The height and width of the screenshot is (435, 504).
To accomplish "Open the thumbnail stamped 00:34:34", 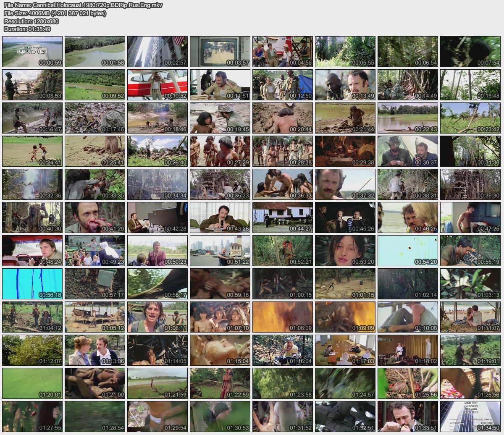I will 157,184.
